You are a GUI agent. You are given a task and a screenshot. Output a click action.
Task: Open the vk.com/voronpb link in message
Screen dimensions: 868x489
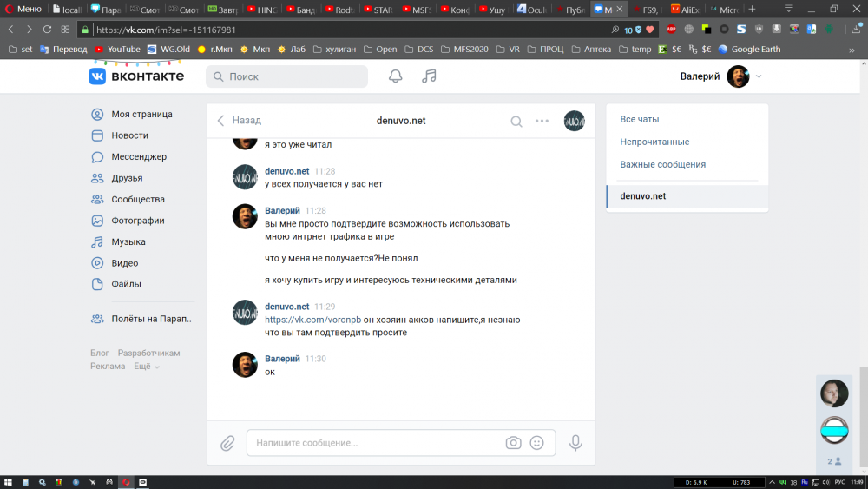pyautogui.click(x=312, y=320)
